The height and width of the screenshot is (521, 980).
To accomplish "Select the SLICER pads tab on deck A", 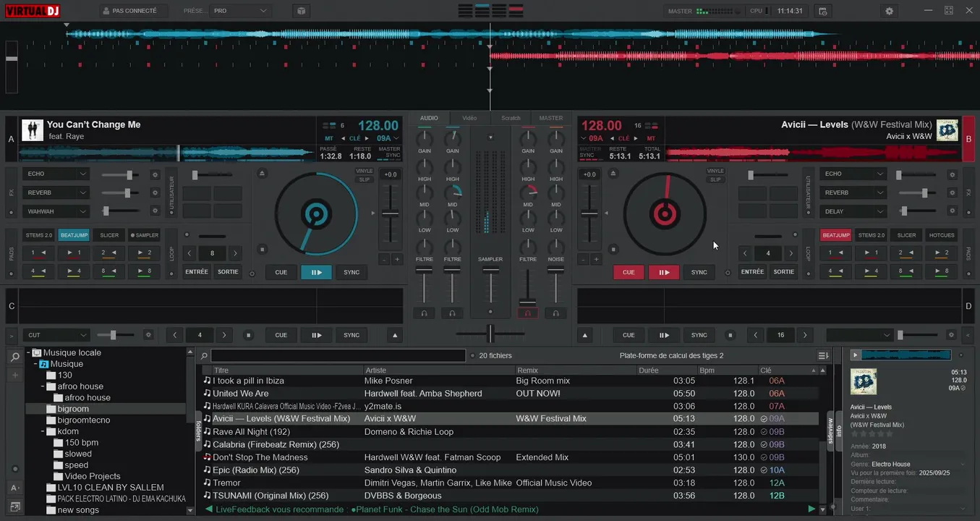I will (109, 235).
